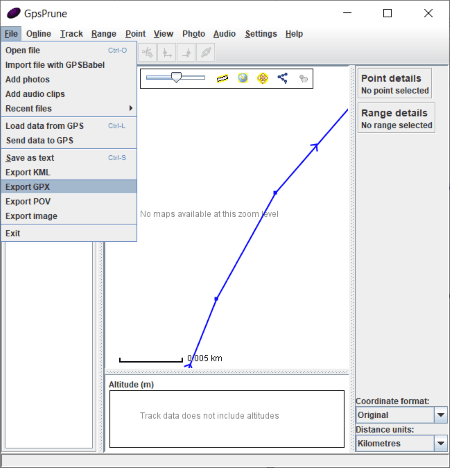Choose Send data to GPS
Viewport: 450px width, 468px height.
pos(69,140)
